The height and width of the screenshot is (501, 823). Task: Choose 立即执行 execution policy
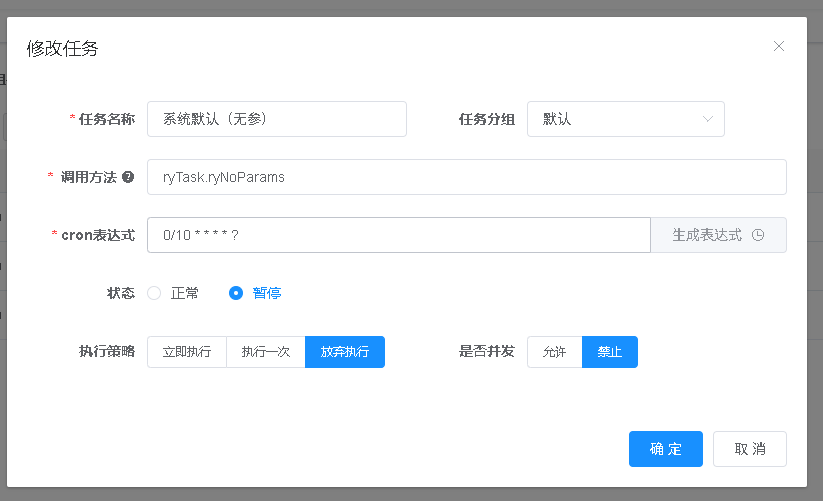point(187,352)
